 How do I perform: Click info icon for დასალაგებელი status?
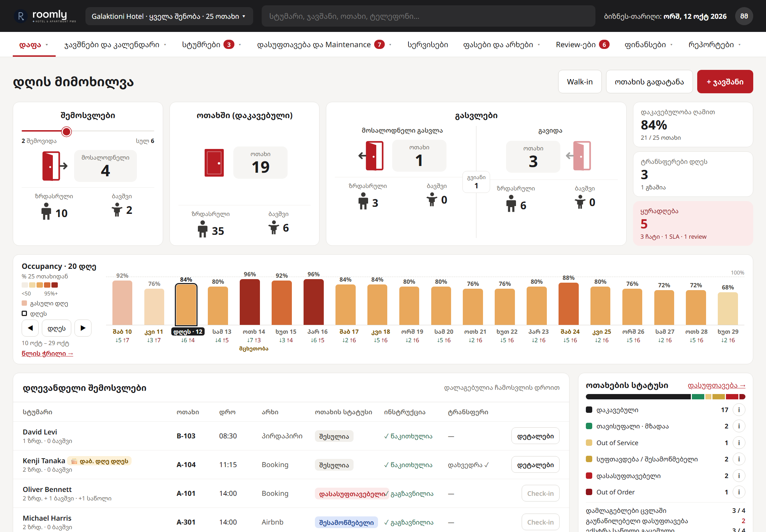[739, 476]
